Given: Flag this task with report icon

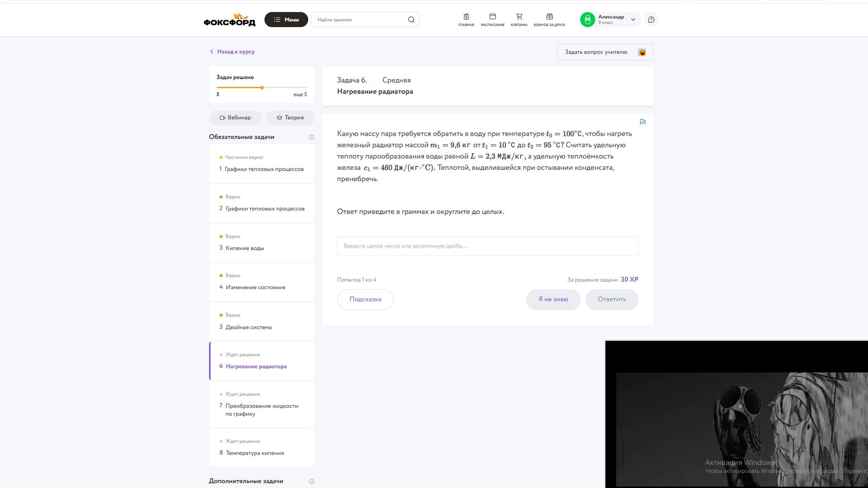Looking at the screenshot, I should [x=642, y=122].
